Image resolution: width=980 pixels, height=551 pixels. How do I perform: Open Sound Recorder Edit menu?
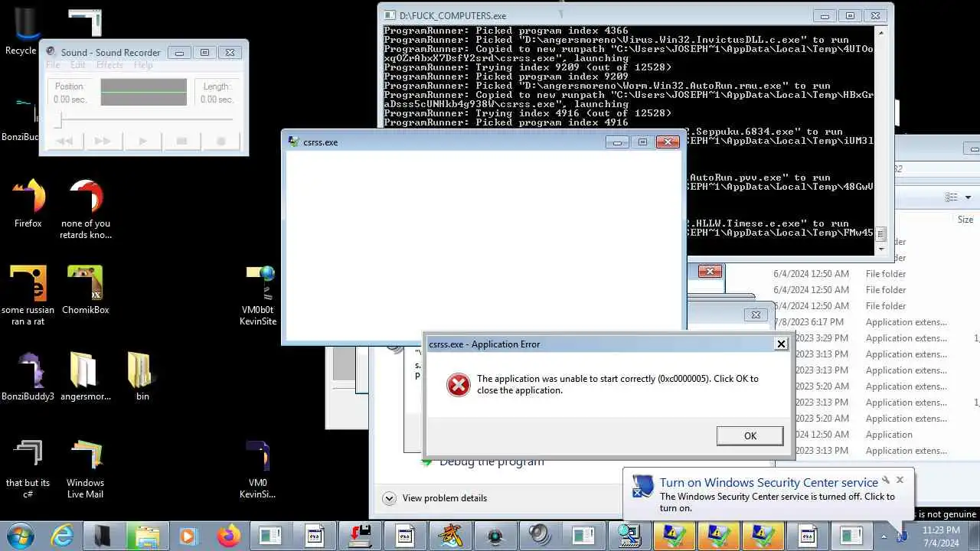coord(78,66)
